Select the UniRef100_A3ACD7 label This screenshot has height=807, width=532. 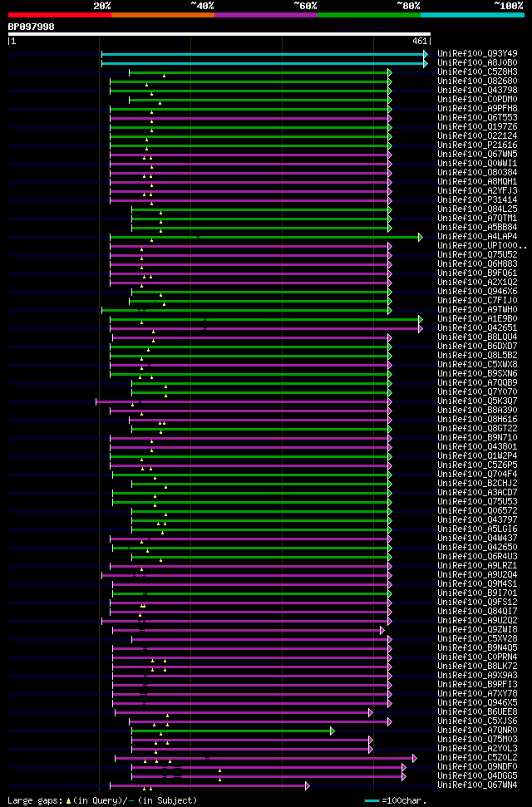(477, 493)
